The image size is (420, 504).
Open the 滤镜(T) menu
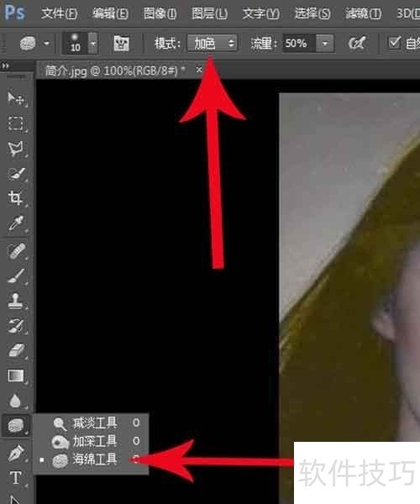tap(364, 13)
